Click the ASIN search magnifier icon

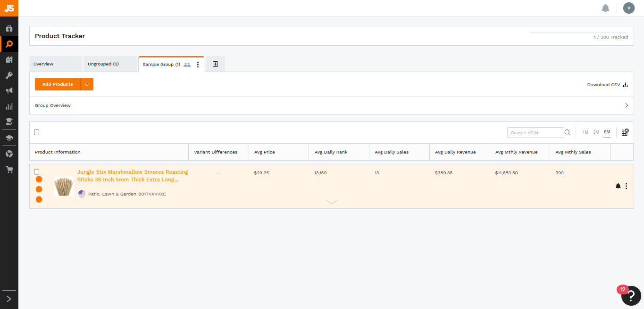(x=568, y=132)
